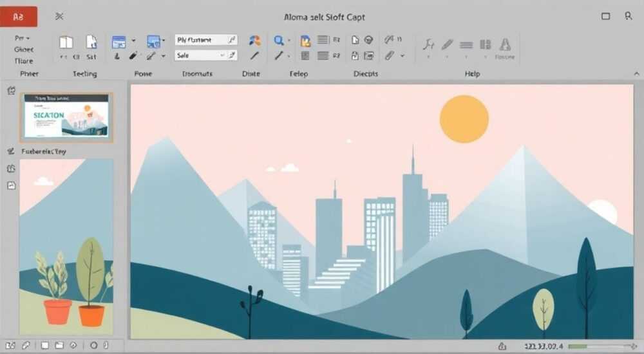644x354 pixels.
Task: Open the Diecpts ribbon tab
Action: pyautogui.click(x=366, y=74)
